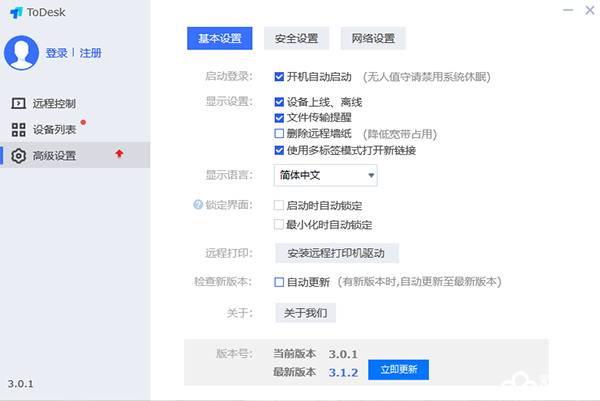The image size is (600, 401).
Task: Switch to the 安全设置 tab
Action: click(x=296, y=38)
